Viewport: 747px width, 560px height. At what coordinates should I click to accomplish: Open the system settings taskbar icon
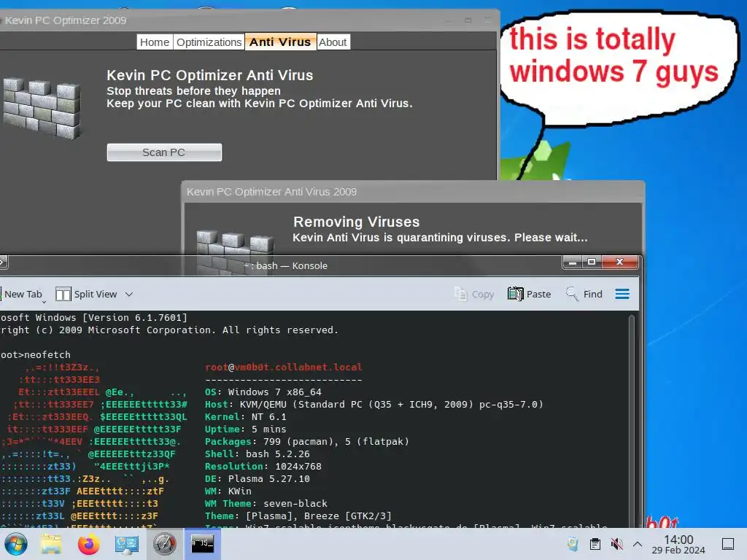pos(127,544)
